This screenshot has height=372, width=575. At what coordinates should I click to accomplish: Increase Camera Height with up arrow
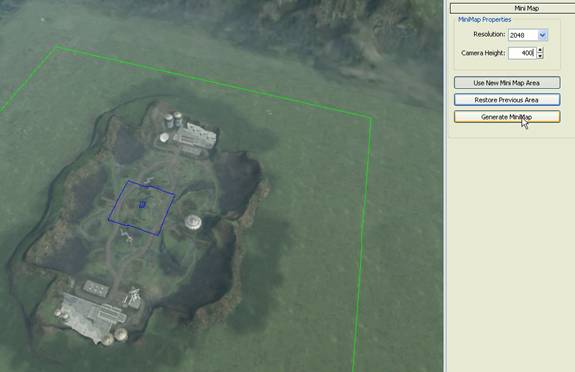pyautogui.click(x=540, y=50)
